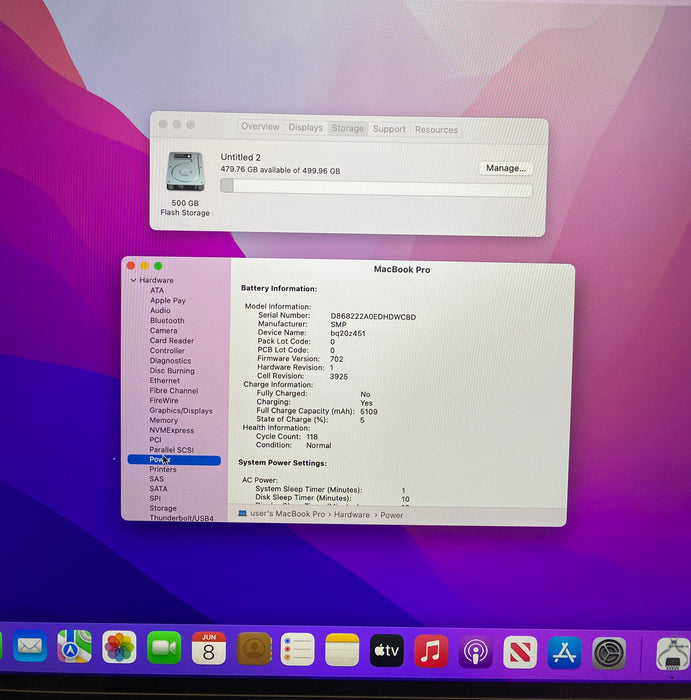Screen dimensions: 691x700
Task: Select Printers in the sidebar
Action: (163, 469)
